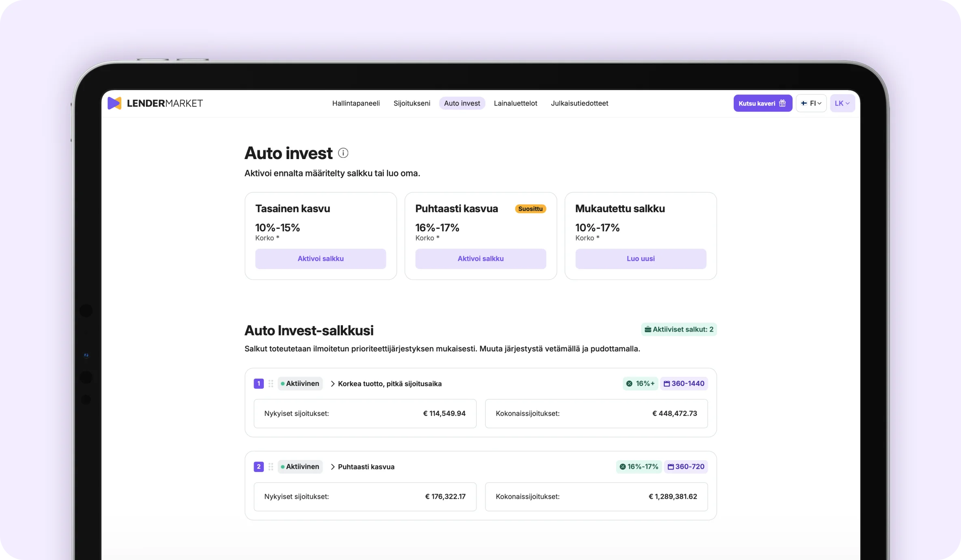Click the 360-720 calendar term badge
This screenshot has width=961, height=560.
pos(686,467)
